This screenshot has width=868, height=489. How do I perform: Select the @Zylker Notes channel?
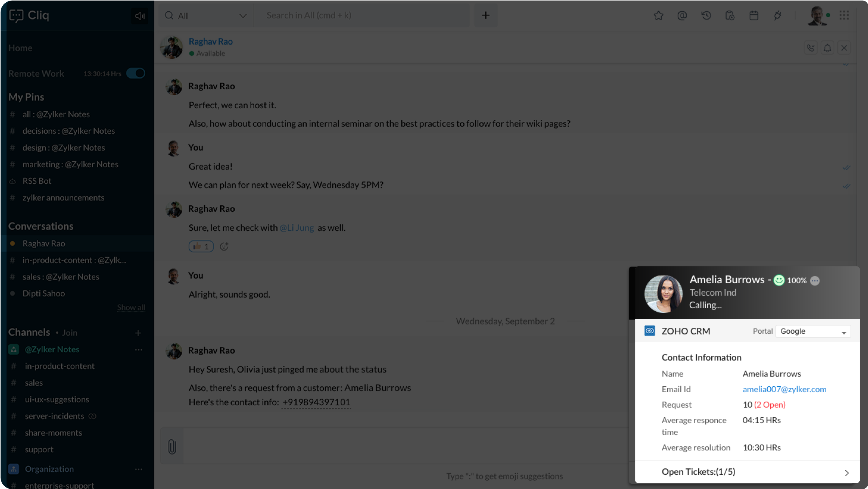tap(52, 349)
